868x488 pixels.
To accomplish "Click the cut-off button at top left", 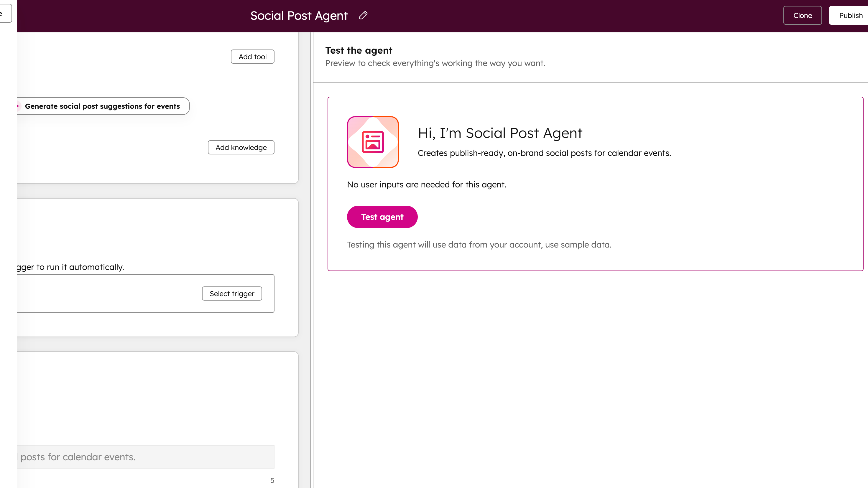I will tap(5, 14).
